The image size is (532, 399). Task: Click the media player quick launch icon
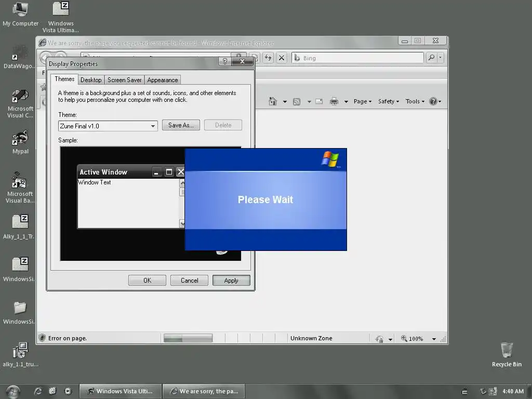(68, 391)
